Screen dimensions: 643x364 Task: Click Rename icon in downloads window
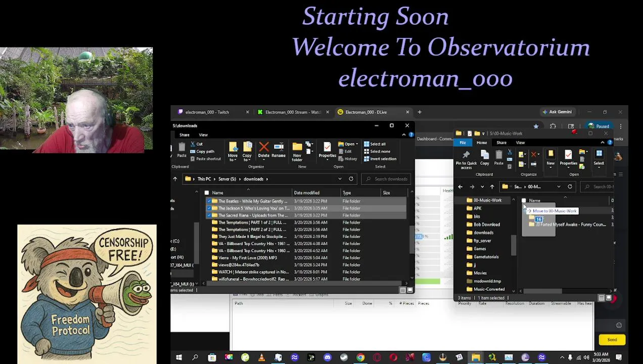coord(279,151)
